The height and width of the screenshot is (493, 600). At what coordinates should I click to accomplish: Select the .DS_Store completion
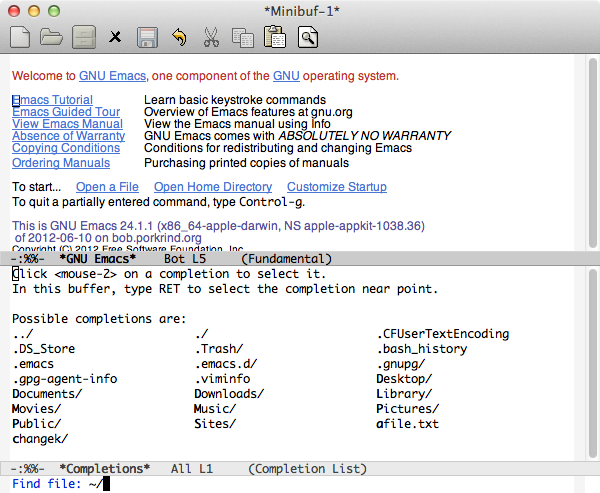coord(44,349)
